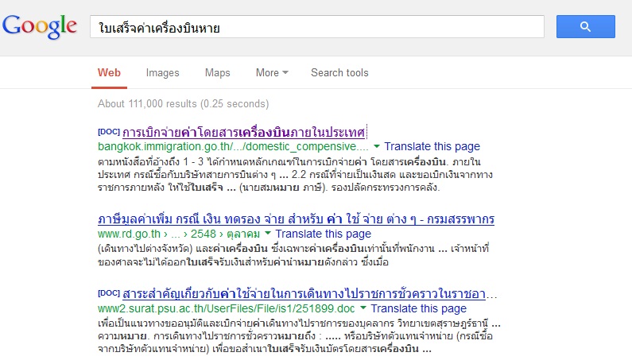This screenshot has height=364, width=632.
Task: Click the www2.surat.psu.ac.th/UserFiles URL text
Action: [226, 308]
